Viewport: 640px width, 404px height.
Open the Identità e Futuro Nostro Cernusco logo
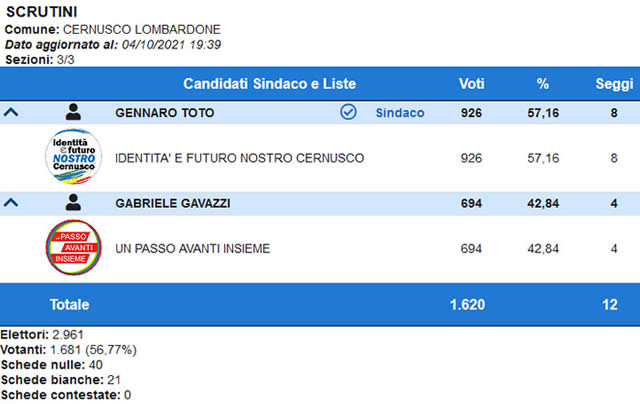(x=73, y=157)
